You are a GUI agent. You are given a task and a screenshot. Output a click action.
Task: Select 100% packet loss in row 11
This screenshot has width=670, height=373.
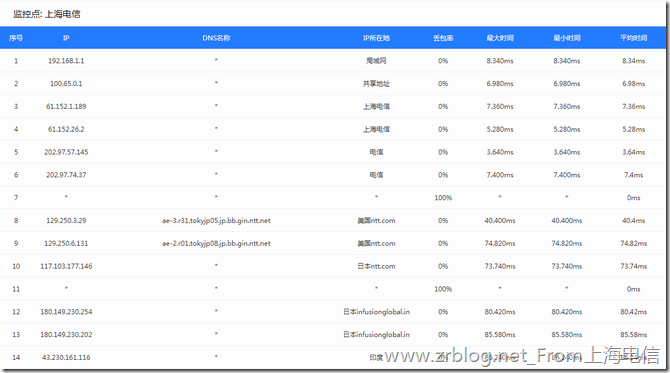coord(443,289)
